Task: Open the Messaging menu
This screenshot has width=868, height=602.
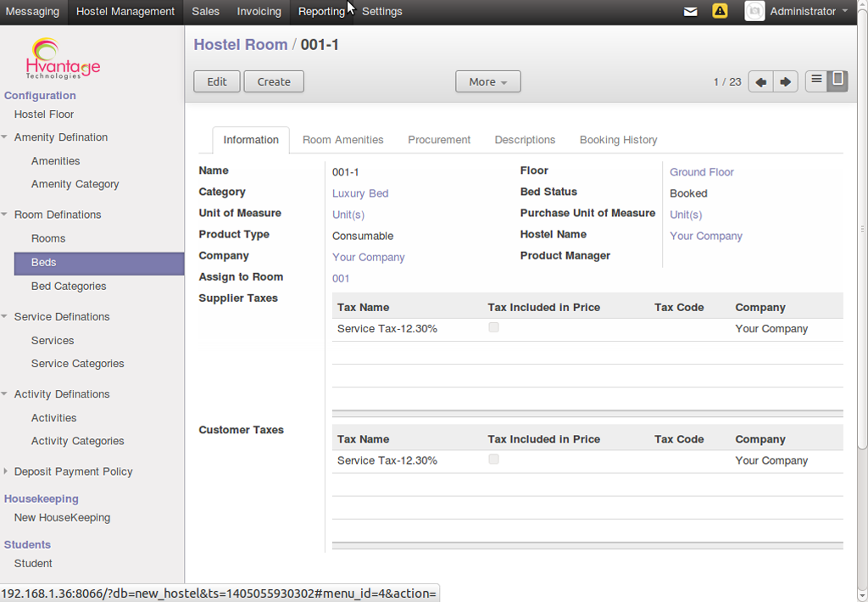Action: (33, 12)
